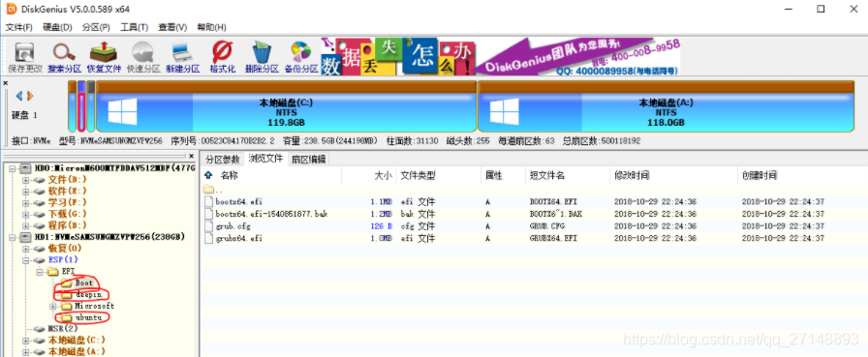Sort by 创建时间 column header
Image resolution: width=868 pixels, height=357 pixels.
click(759, 176)
